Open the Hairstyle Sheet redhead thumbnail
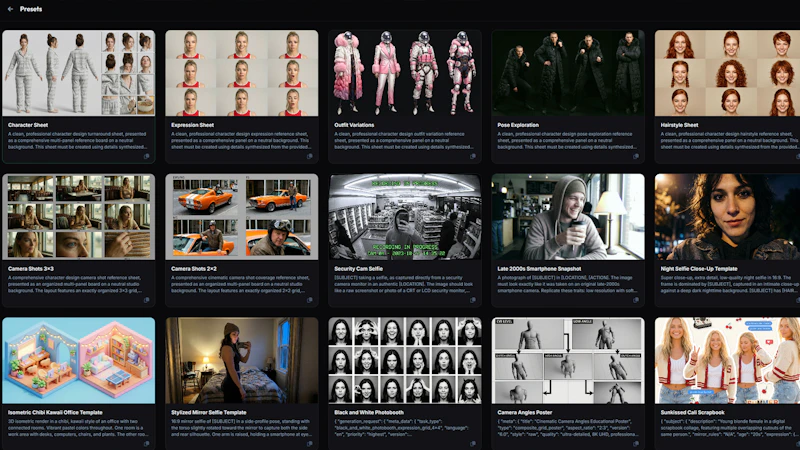800x450 pixels. click(728, 73)
